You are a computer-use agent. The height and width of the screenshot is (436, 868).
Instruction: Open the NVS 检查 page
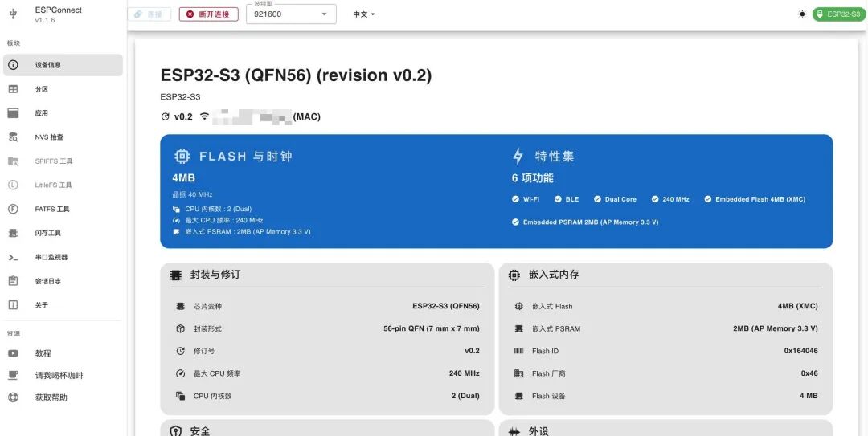[x=63, y=137]
